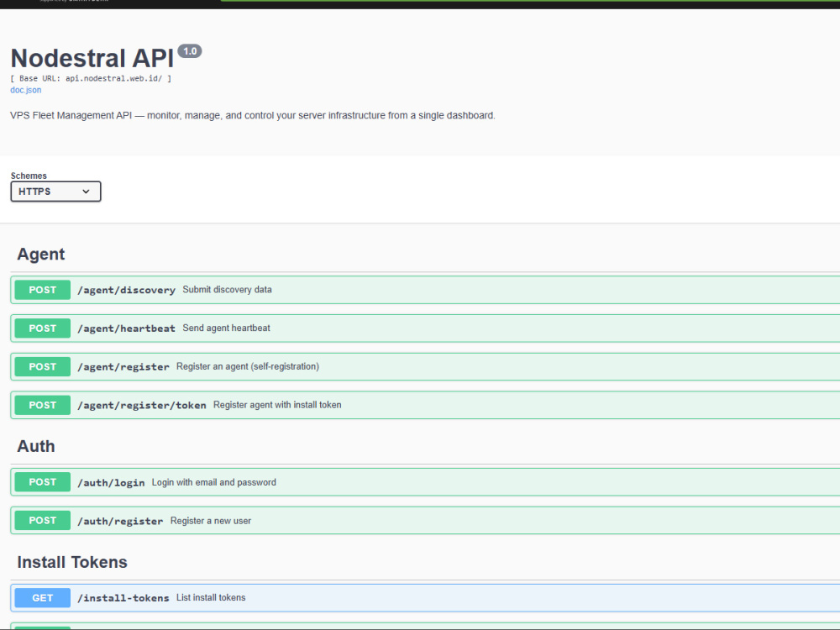
Task: Click the Nodestral API title
Action: pyautogui.click(x=92, y=58)
